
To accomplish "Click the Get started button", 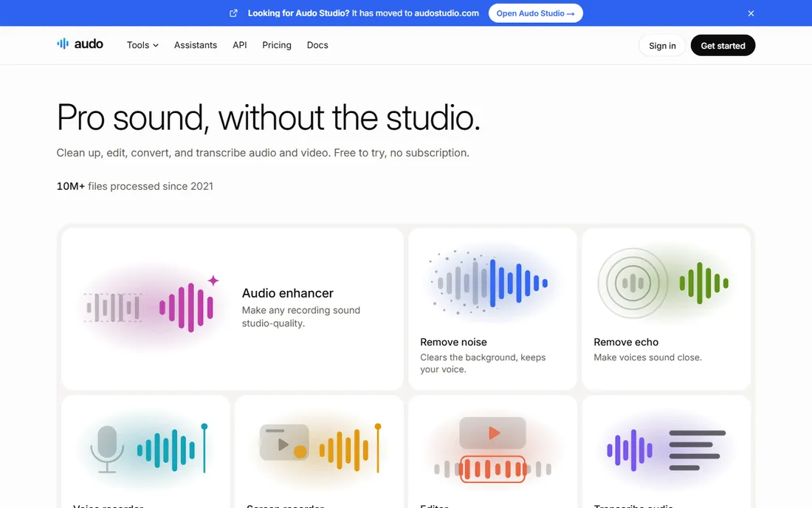I will tap(723, 46).
